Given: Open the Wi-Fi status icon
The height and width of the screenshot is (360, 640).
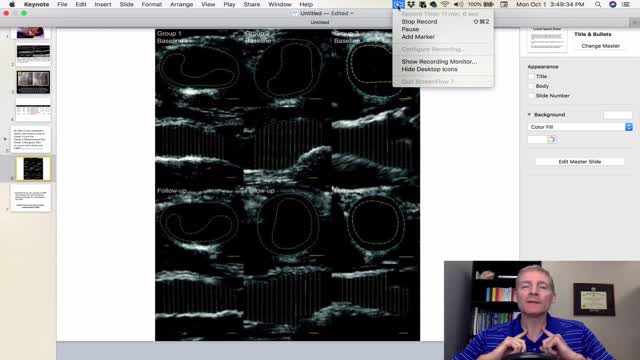Looking at the screenshot, I should [x=445, y=4].
